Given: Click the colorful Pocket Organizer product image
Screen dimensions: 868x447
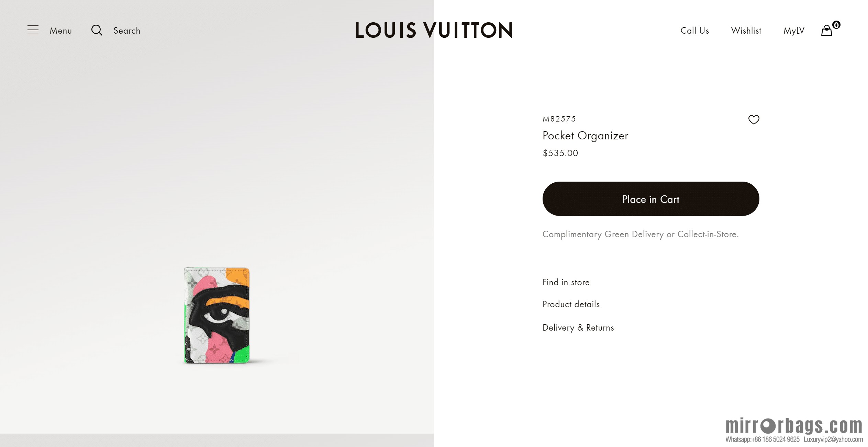Looking at the screenshot, I should [x=217, y=315].
